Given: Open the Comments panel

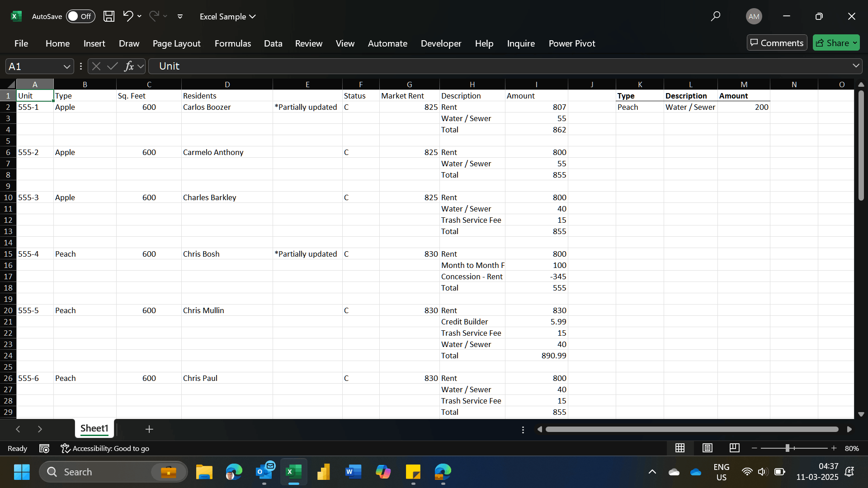Looking at the screenshot, I should click(x=777, y=42).
